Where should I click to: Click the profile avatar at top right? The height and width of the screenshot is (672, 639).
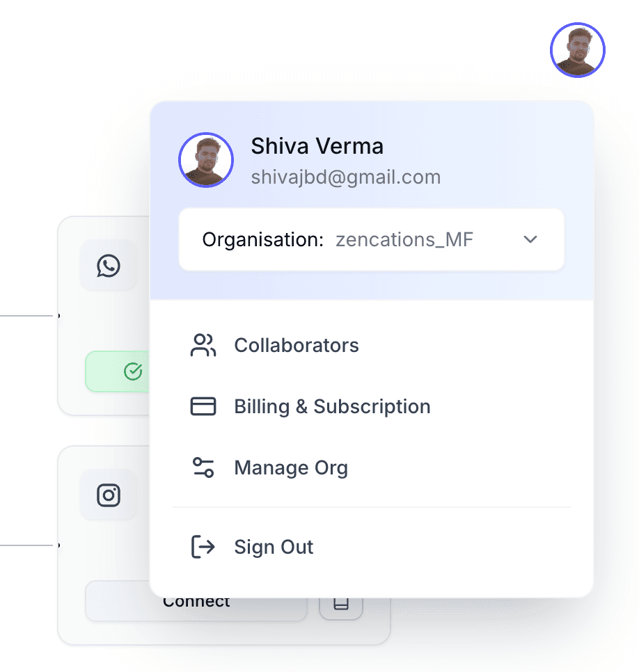577,50
